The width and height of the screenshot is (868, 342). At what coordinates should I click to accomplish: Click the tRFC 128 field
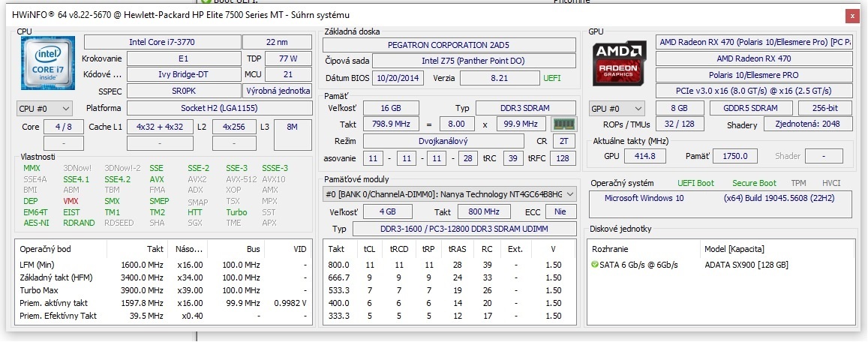click(x=563, y=158)
